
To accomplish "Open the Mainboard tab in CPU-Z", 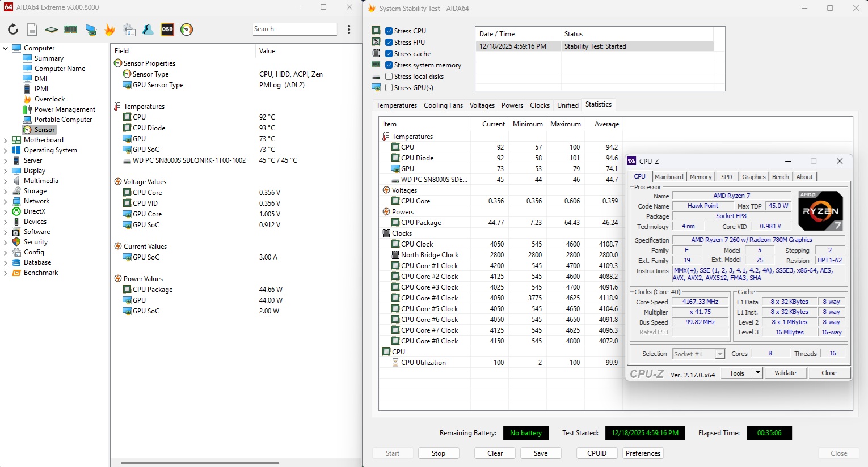I will [669, 177].
